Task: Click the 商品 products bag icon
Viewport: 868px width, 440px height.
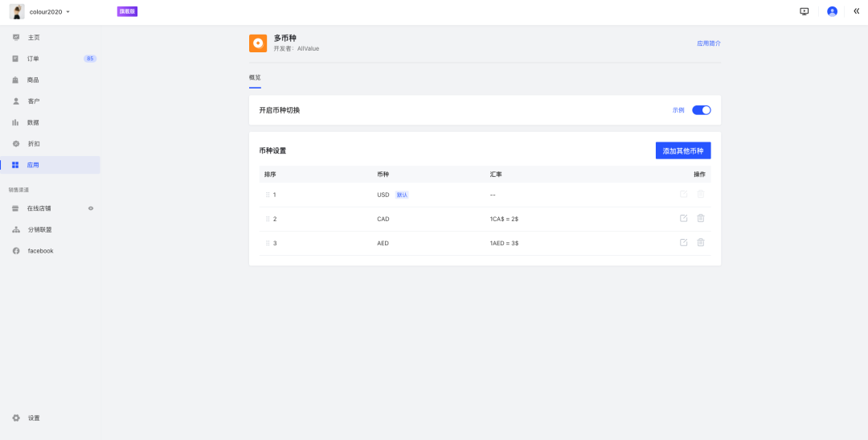Action: 15,80
